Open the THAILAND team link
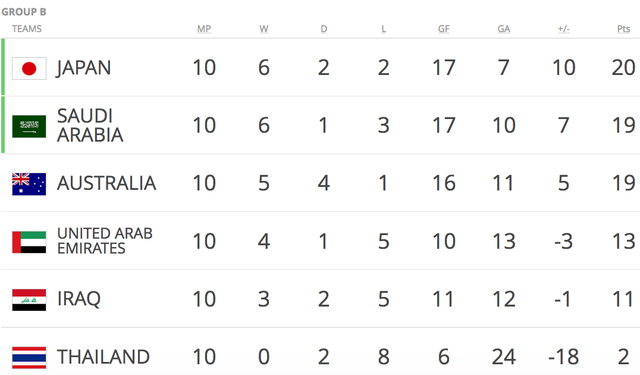The height and width of the screenshot is (375, 640). [x=103, y=357]
